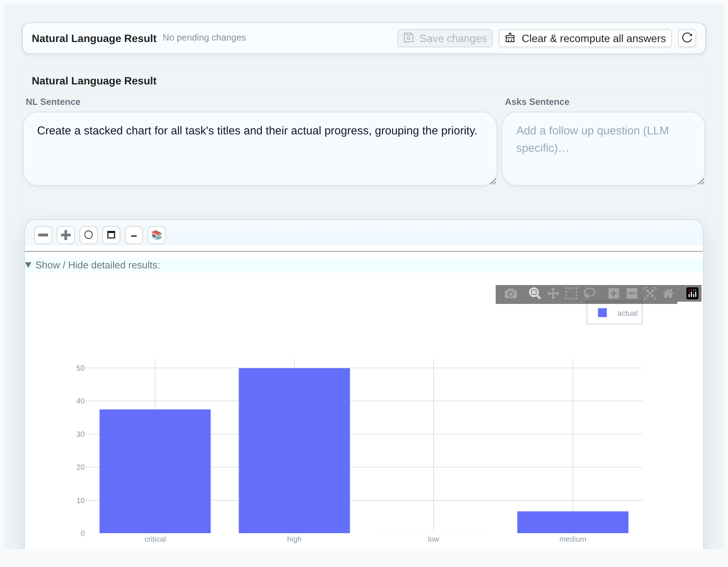
Task: Click the high priority bar in chart
Action: [294, 450]
